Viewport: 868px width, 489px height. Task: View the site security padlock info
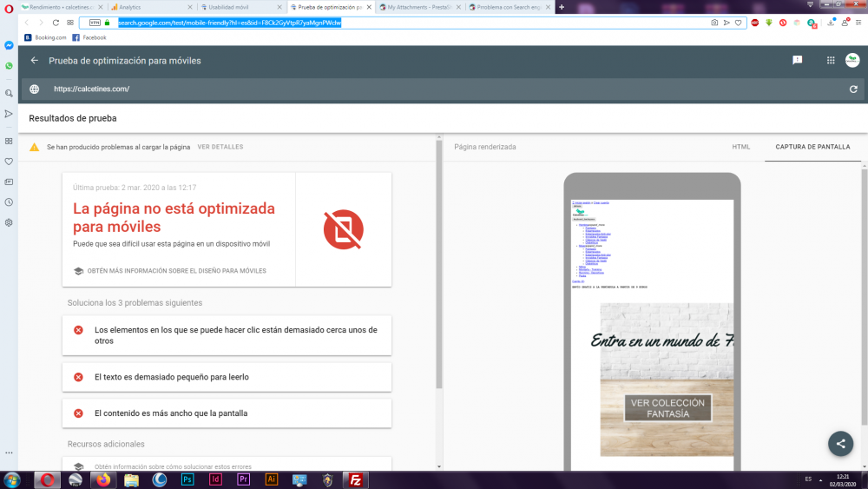[x=108, y=23]
